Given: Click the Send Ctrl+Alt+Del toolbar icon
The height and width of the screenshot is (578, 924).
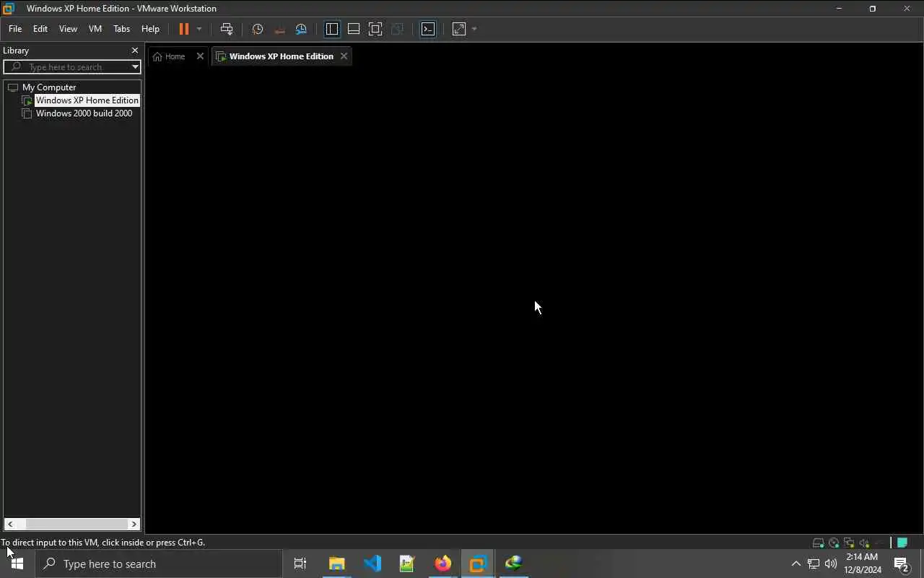Looking at the screenshot, I should point(227,29).
